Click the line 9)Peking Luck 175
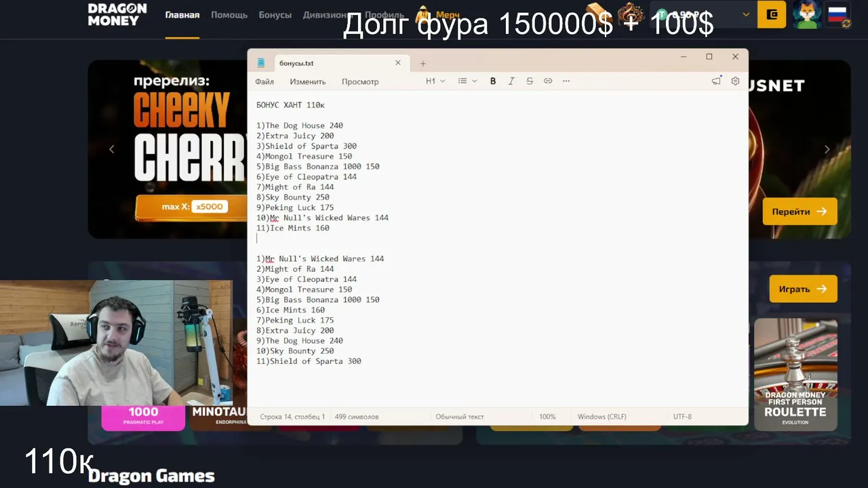The width and height of the screenshot is (868, 488). (295, 207)
